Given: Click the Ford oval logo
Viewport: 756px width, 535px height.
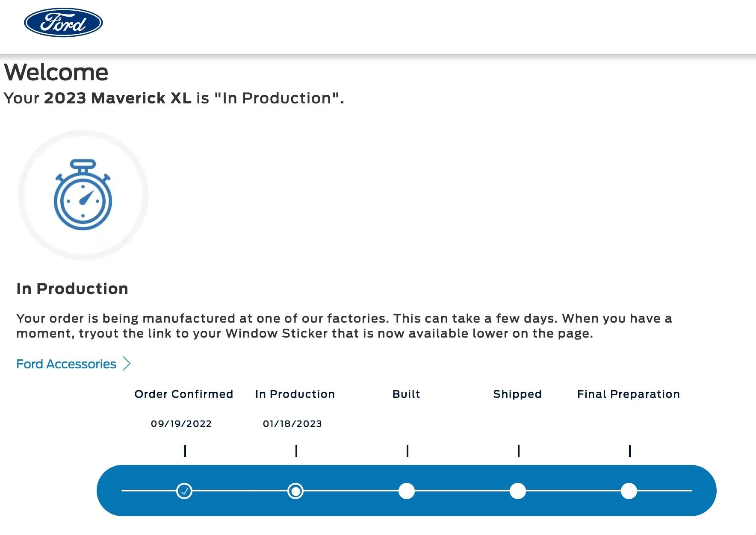Looking at the screenshot, I should (x=63, y=23).
